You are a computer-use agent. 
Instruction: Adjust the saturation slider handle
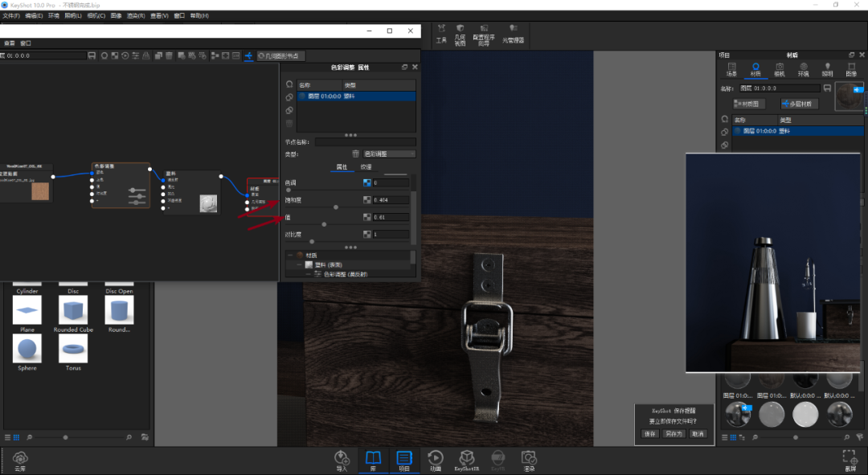point(335,207)
